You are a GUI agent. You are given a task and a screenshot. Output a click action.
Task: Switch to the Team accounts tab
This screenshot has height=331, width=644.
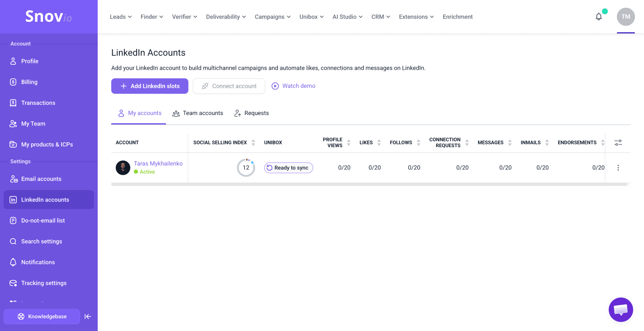198,113
